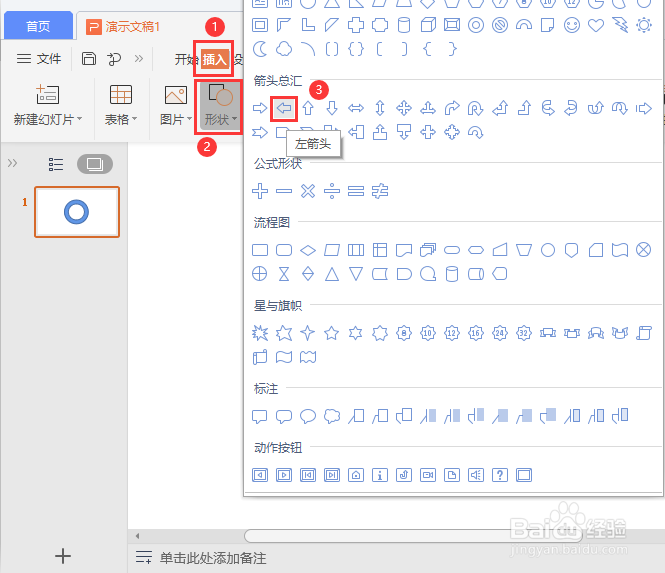Choose the plus sign formula shape
The width and height of the screenshot is (665, 573).
(x=260, y=191)
